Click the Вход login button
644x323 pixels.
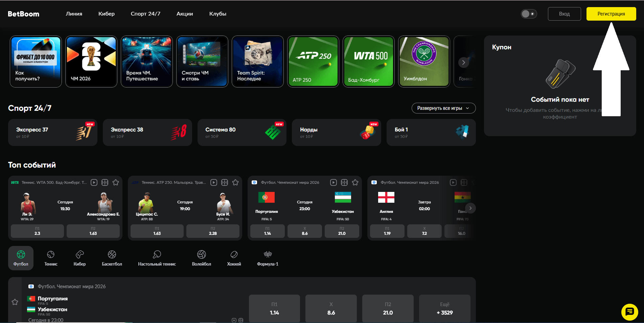pos(564,14)
